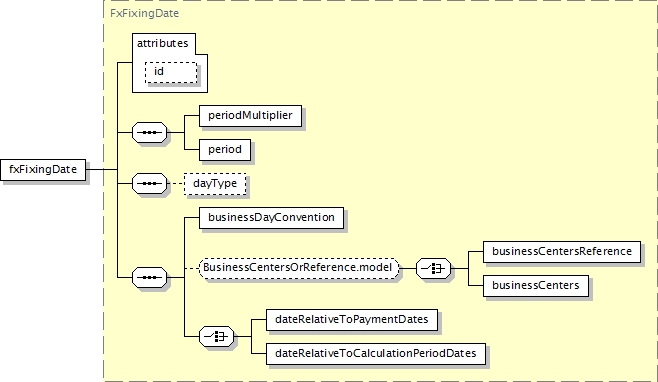Click the choice compositor before dateRelativeToPaymentDates
658x382 pixels.
pos(217,336)
